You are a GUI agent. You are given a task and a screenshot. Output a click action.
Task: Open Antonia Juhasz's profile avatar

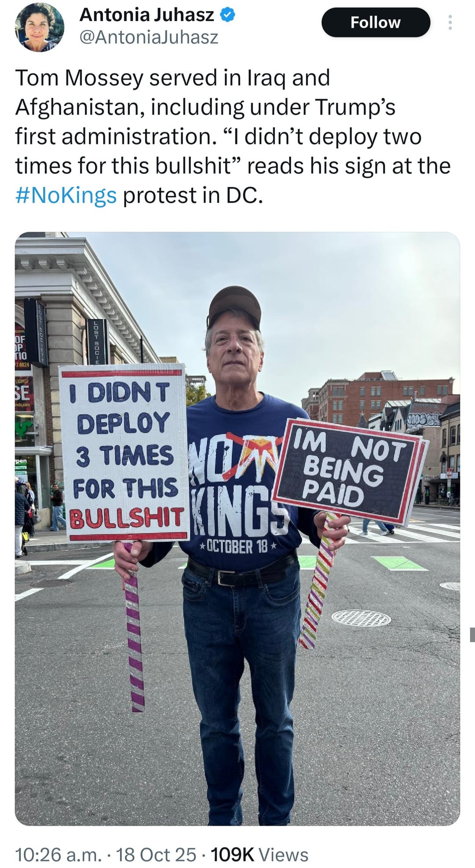tap(40, 28)
